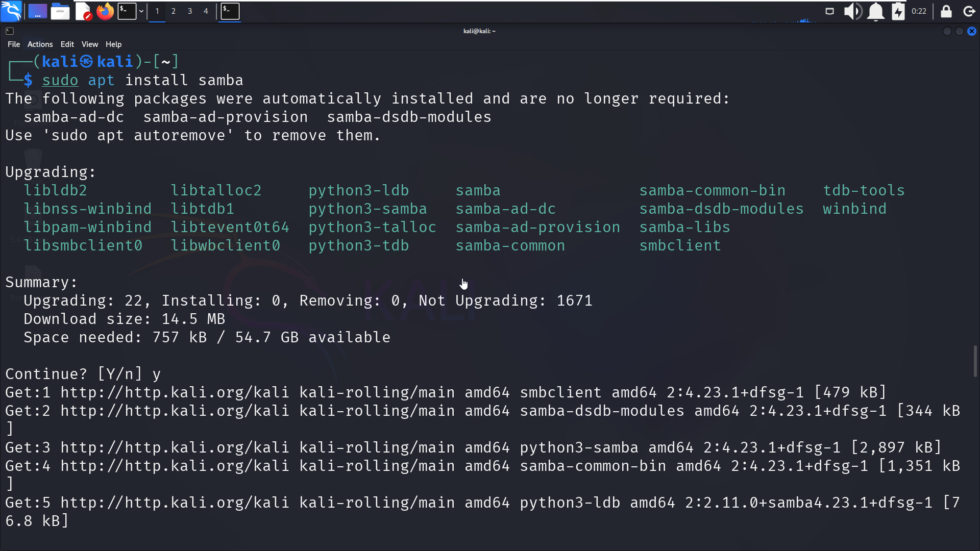Launch the Firefox browser from the taskbar

[105, 11]
